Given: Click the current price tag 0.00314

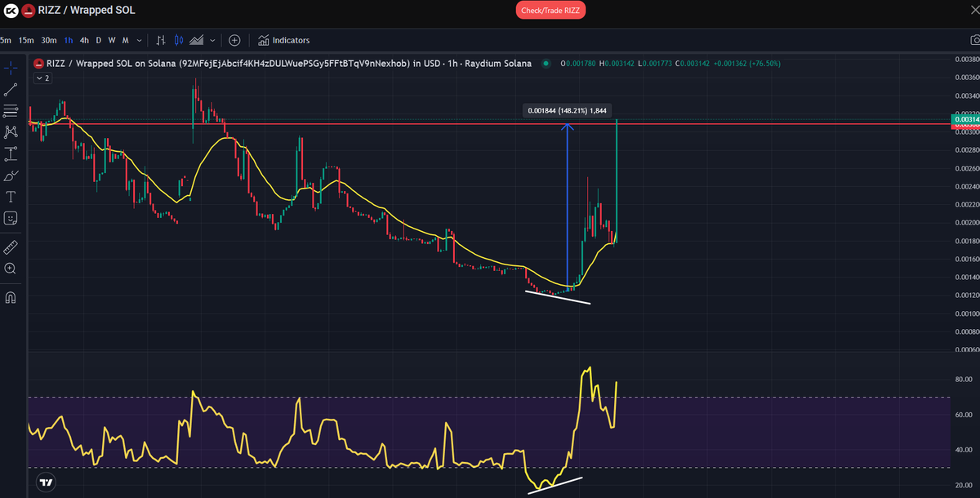Looking at the screenshot, I should 965,119.
